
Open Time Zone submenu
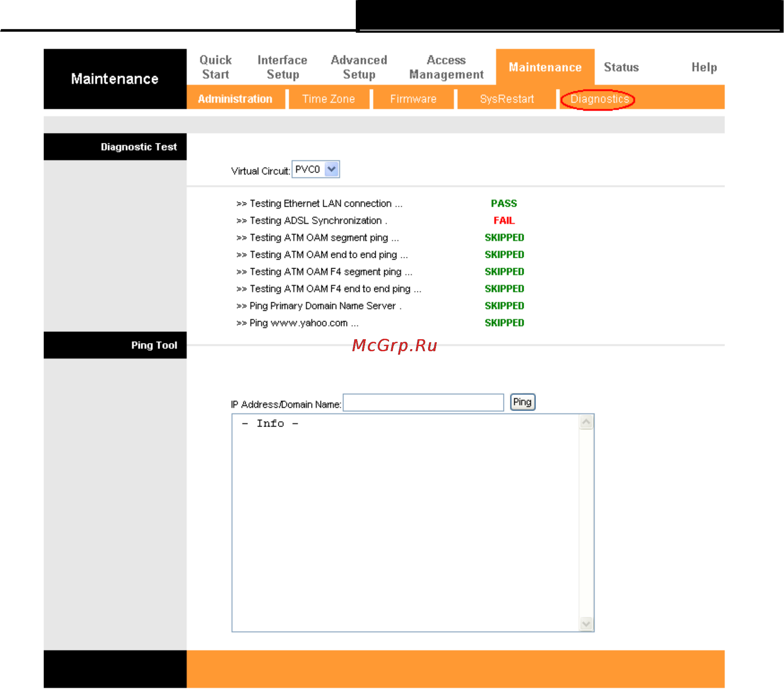pyautogui.click(x=328, y=99)
